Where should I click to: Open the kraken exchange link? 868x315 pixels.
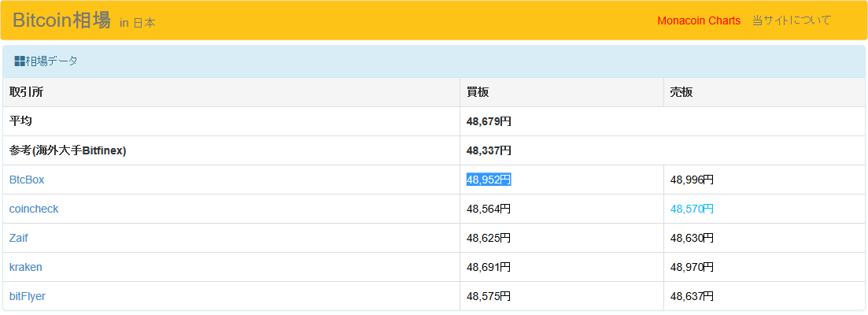[26, 267]
